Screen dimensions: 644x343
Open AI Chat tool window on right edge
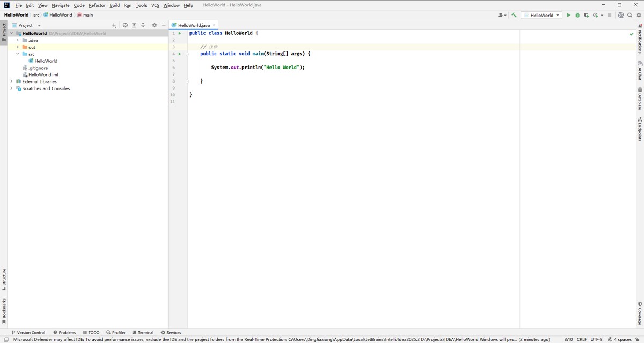click(640, 70)
